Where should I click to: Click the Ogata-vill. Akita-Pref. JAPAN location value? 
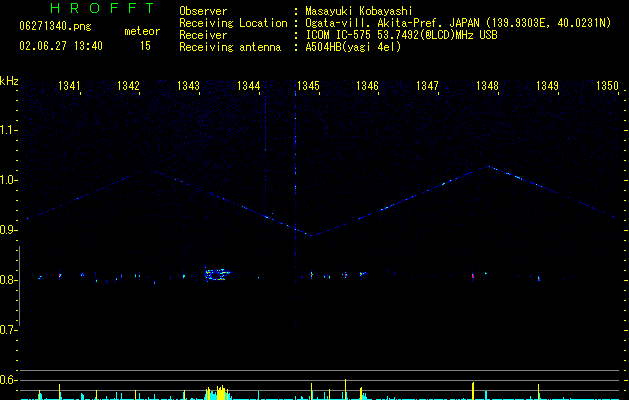click(x=458, y=23)
